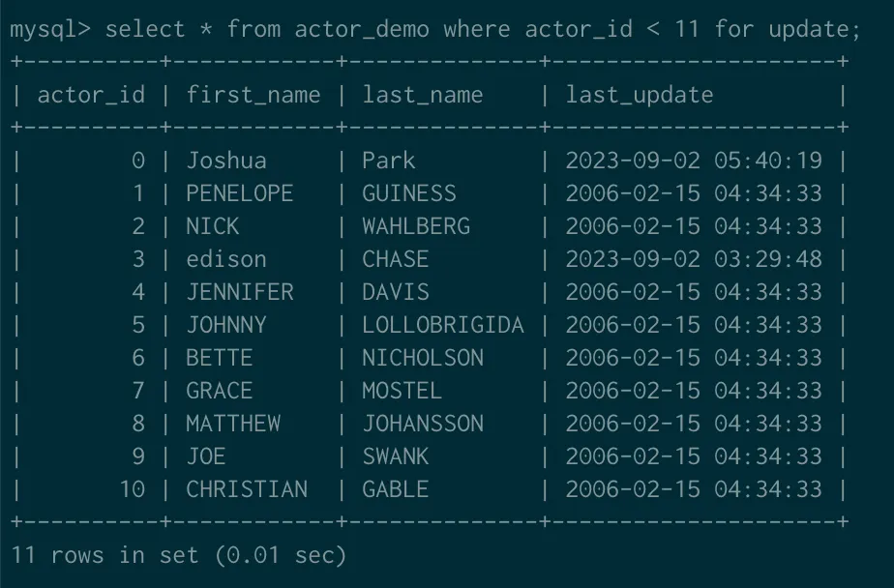Click the timestamp 2023-09-02 03:29:48

click(x=694, y=259)
